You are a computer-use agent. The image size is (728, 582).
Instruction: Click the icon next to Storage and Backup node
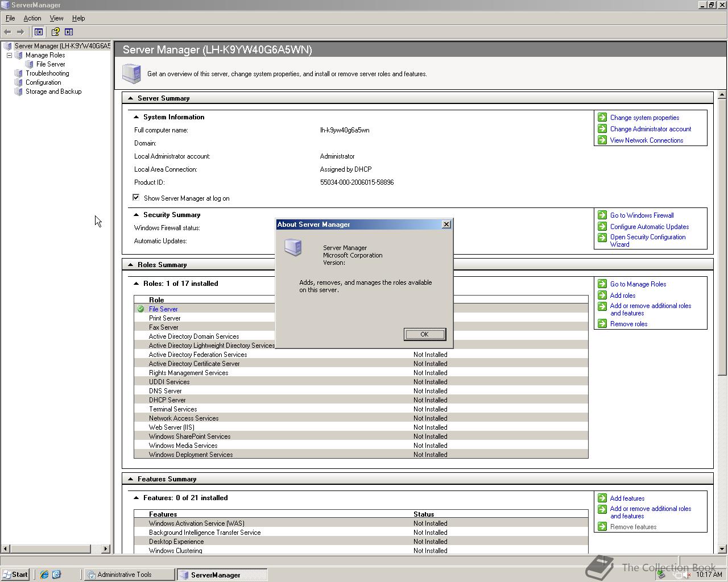click(x=18, y=92)
